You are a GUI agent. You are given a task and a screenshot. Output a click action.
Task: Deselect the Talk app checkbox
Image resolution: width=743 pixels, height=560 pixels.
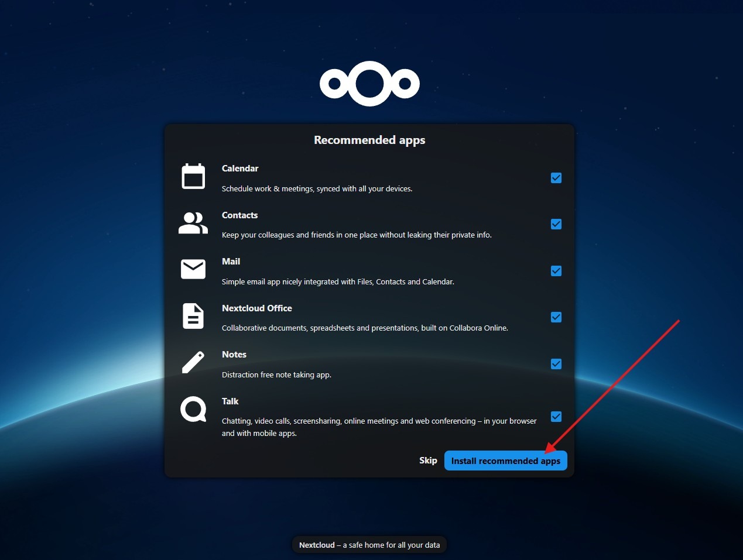[x=556, y=417]
